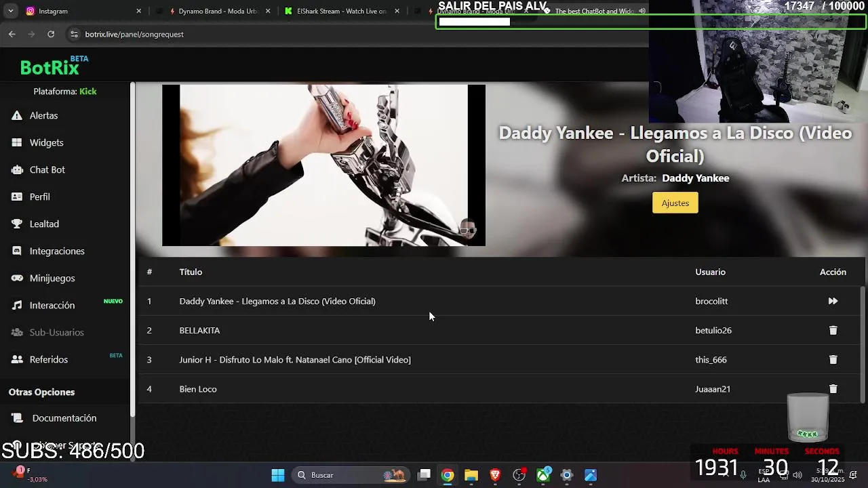This screenshot has width=868, height=488.
Task: Open Alertas in the sidebar
Action: tap(43, 116)
